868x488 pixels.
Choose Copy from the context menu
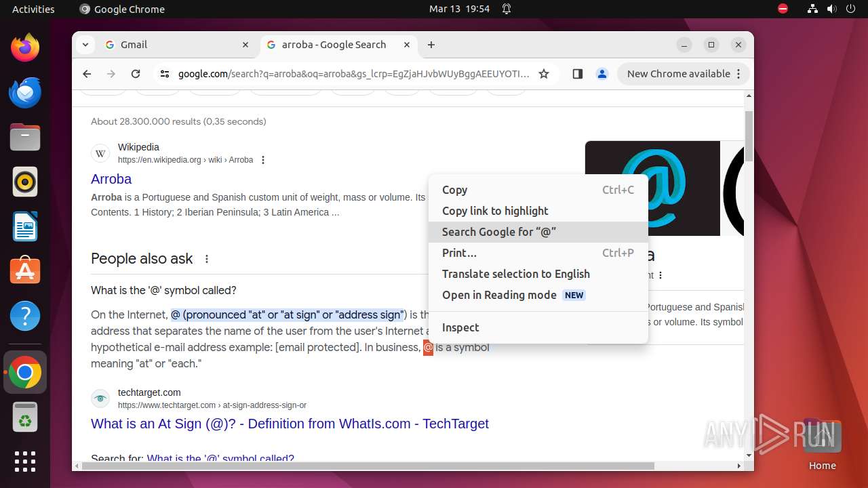pyautogui.click(x=538, y=190)
